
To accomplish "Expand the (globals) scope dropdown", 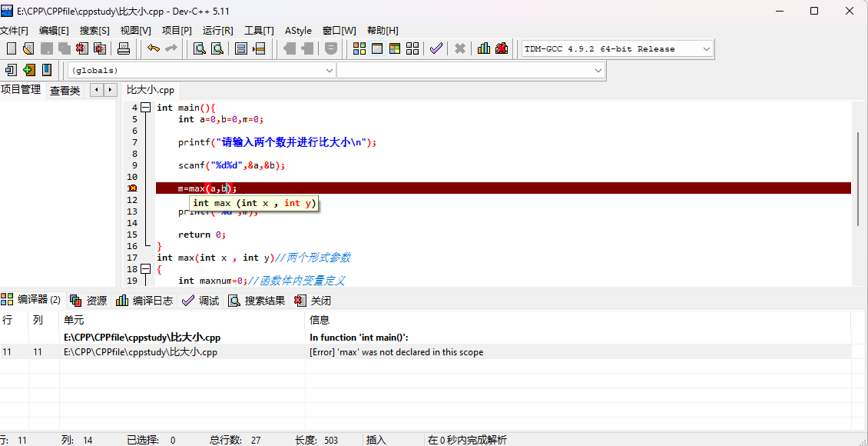I will [329, 70].
